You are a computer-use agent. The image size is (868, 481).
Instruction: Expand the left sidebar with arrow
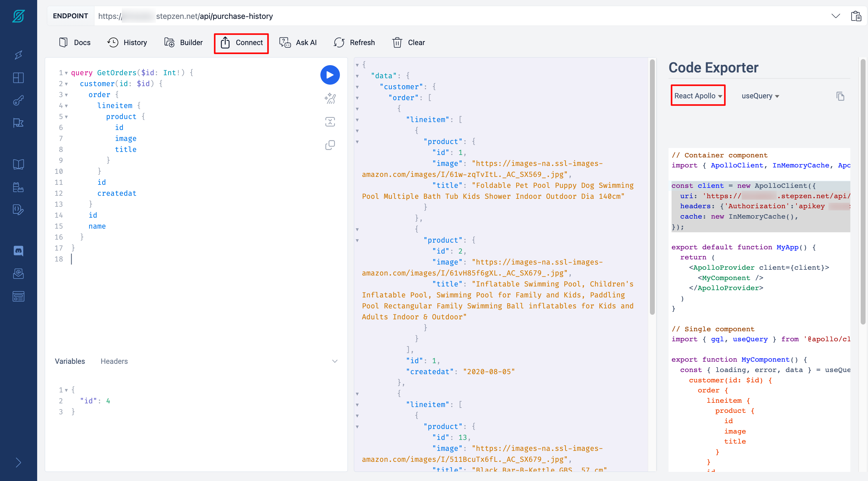pyautogui.click(x=18, y=462)
